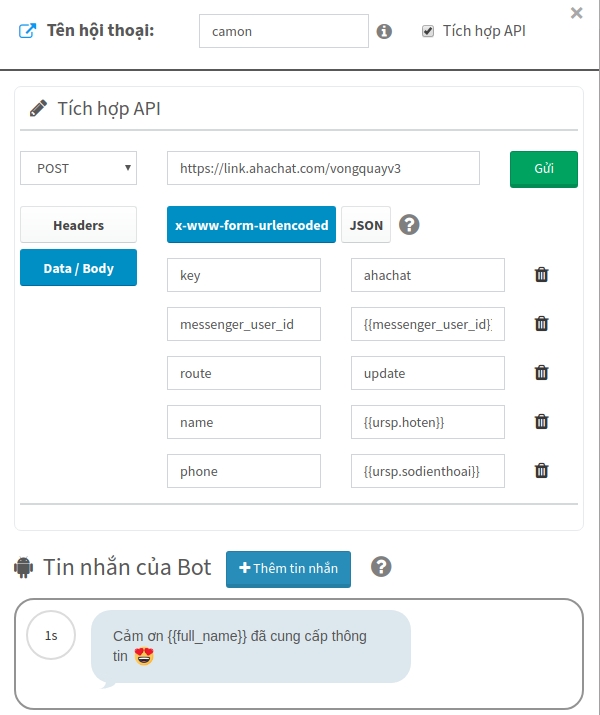
Task: Click Thêm tin nhắn button
Action: pyautogui.click(x=288, y=568)
